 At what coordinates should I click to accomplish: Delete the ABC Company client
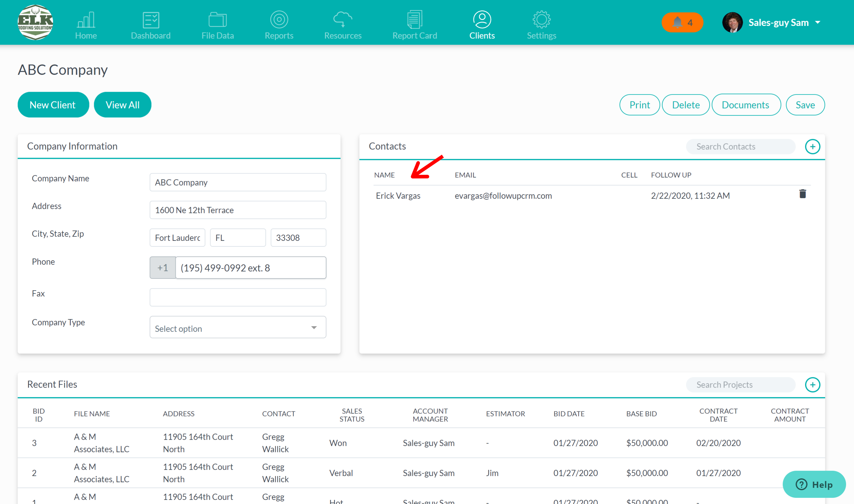coord(686,105)
